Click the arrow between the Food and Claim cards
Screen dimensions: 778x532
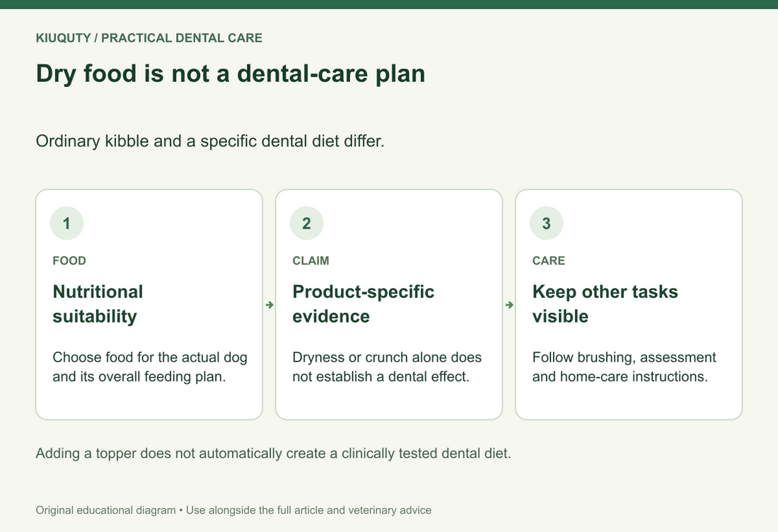(269, 305)
